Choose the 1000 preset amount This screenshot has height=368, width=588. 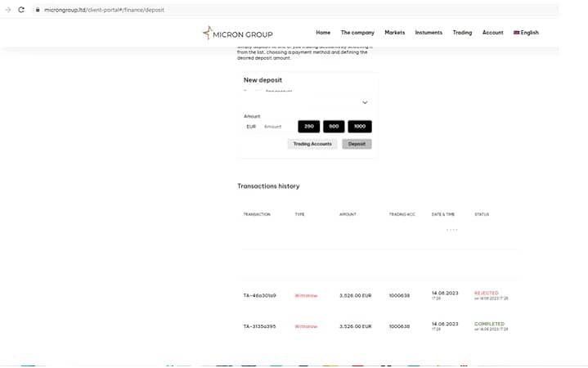(x=360, y=127)
